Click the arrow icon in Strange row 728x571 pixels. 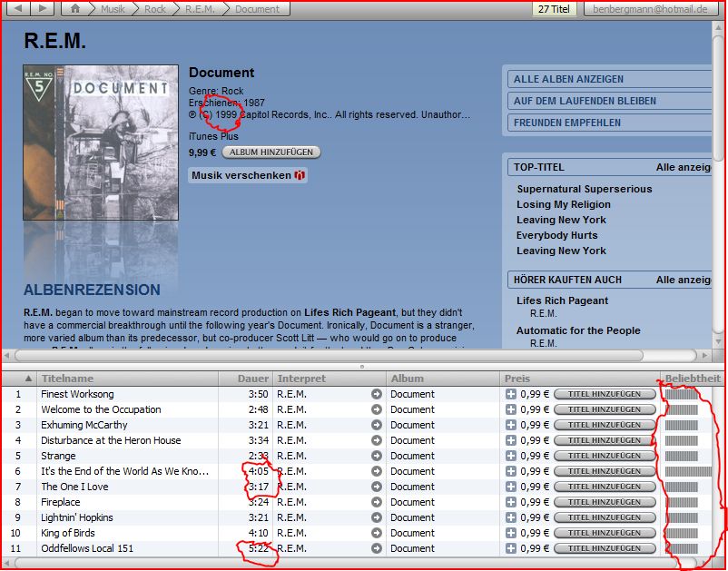(x=377, y=456)
